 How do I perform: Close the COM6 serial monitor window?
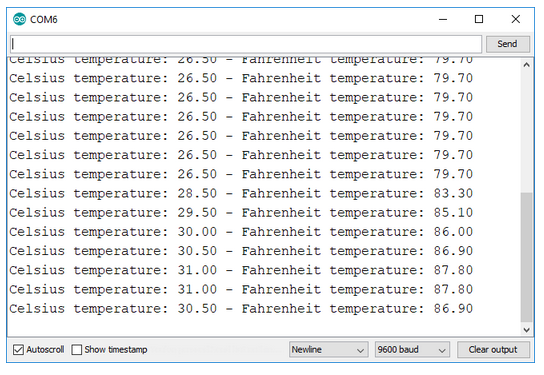point(516,19)
